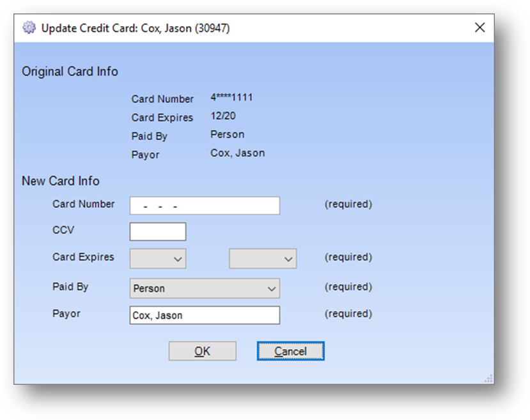Click the New Card Info heading
Image resolution: width=530 pixels, height=420 pixels.
[x=61, y=181]
